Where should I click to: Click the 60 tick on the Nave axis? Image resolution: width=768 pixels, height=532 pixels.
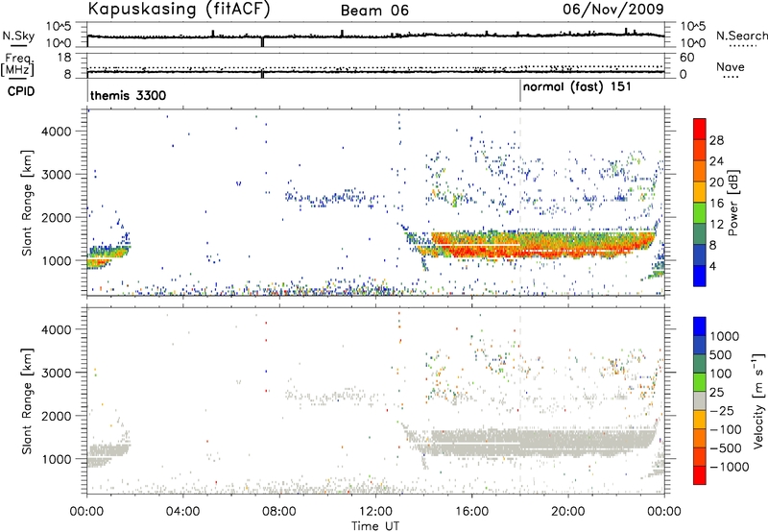[x=687, y=58]
